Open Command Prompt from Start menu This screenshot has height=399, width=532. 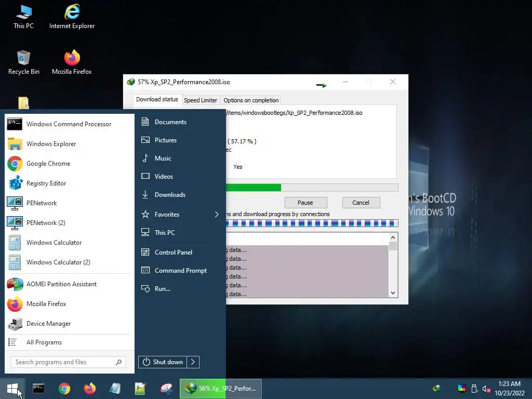pyautogui.click(x=180, y=270)
